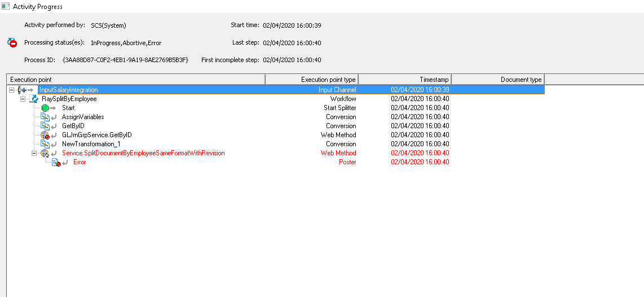Viewport: 644px width, 297px height.
Task: Select the AssignVariables execution point
Action: [x=83, y=117]
